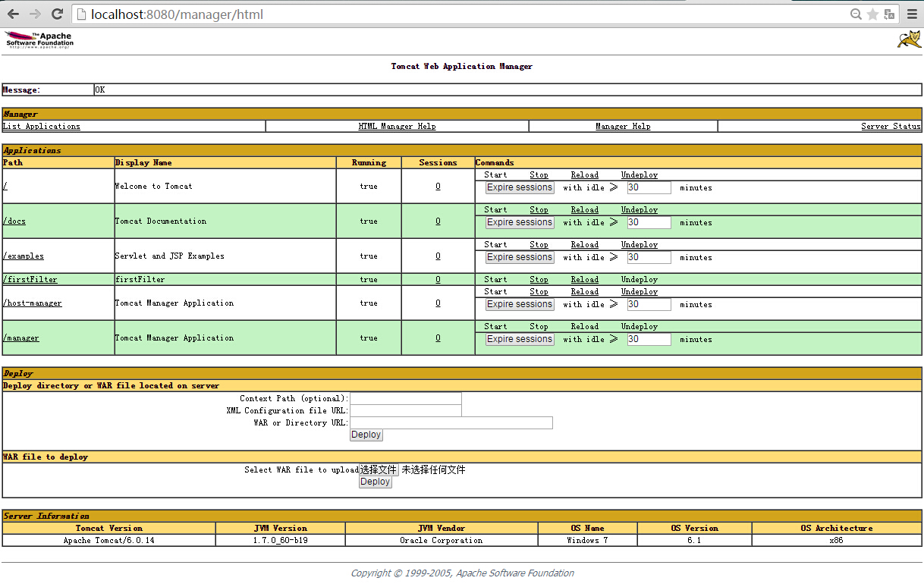
Task: View sessions count for /examples
Action: 438,256
